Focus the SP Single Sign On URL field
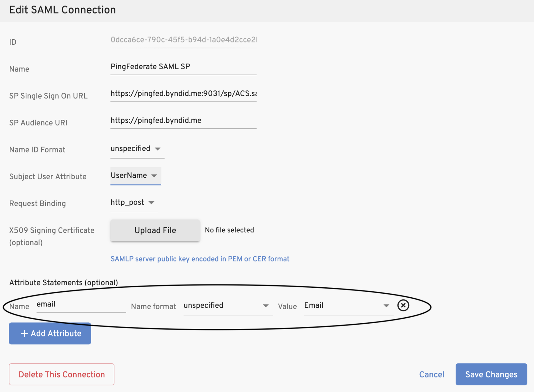This screenshot has height=392, width=534. pyautogui.click(x=183, y=94)
